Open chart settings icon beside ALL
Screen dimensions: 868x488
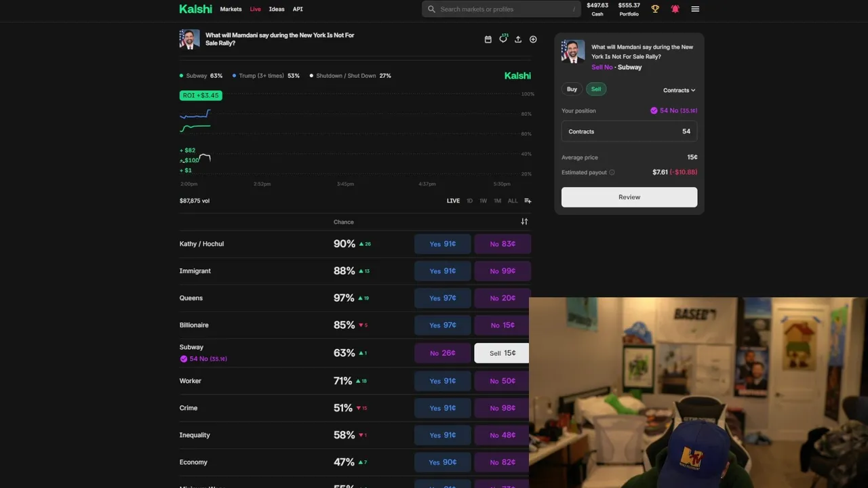tap(528, 201)
